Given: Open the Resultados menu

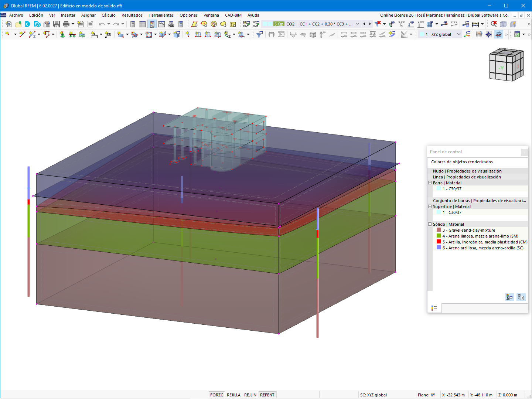Looking at the screenshot, I should (x=132, y=15).
